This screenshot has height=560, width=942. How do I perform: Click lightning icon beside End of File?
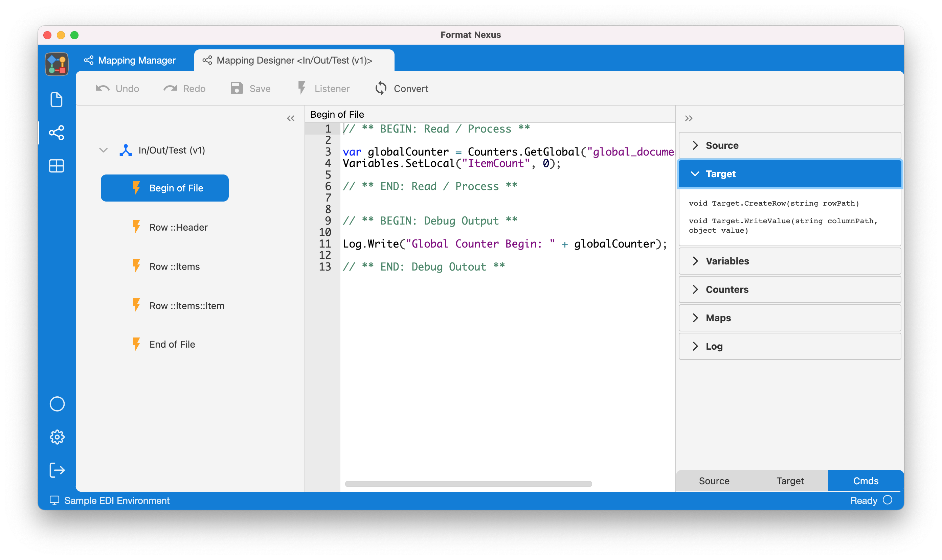pyautogui.click(x=136, y=344)
